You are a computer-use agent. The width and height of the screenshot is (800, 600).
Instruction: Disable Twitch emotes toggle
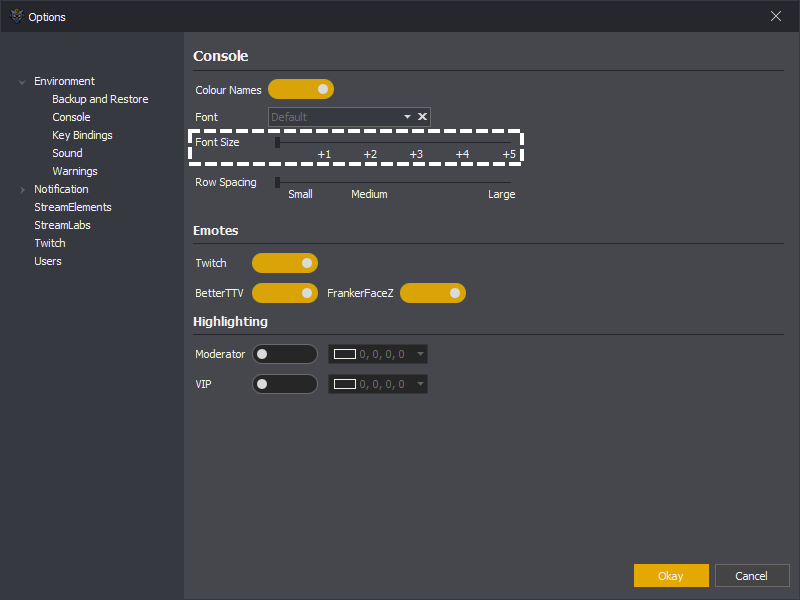[x=285, y=263]
